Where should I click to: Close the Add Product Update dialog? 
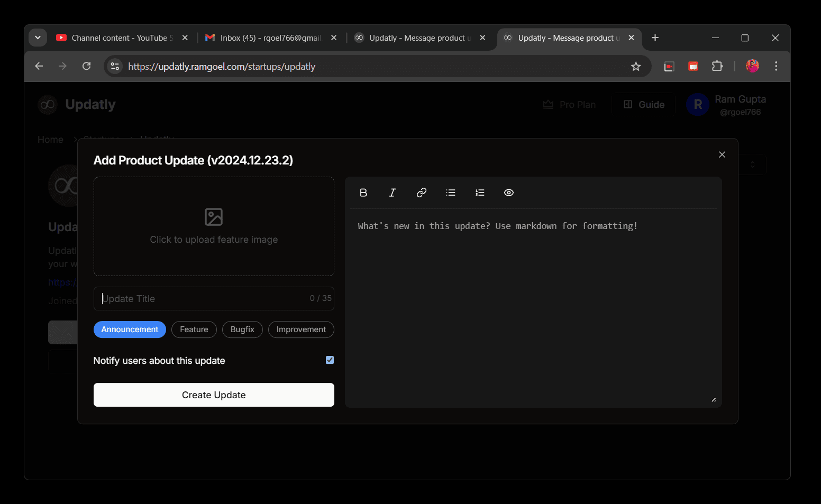click(722, 154)
